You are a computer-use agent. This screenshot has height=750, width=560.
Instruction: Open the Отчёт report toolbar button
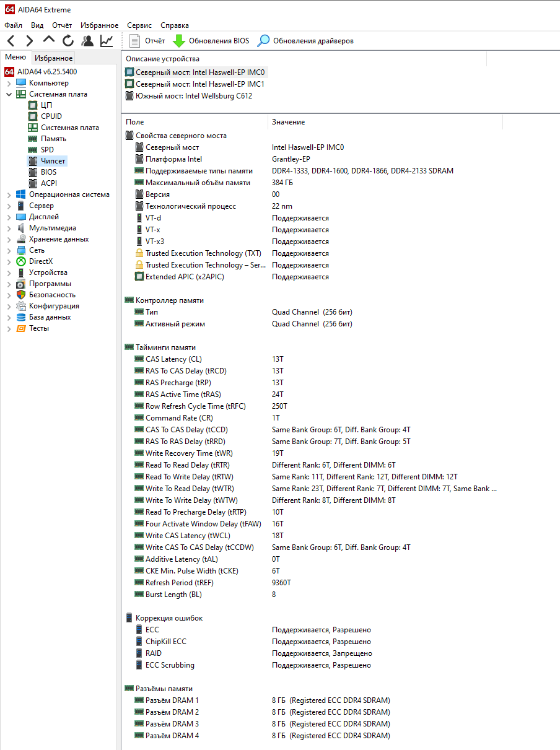(x=147, y=41)
